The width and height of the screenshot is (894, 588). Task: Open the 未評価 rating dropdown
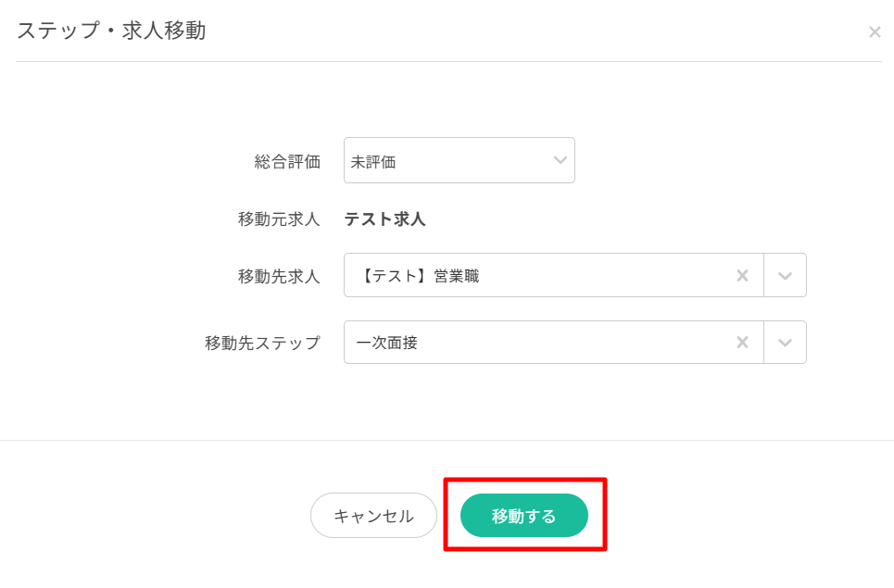pos(449,161)
